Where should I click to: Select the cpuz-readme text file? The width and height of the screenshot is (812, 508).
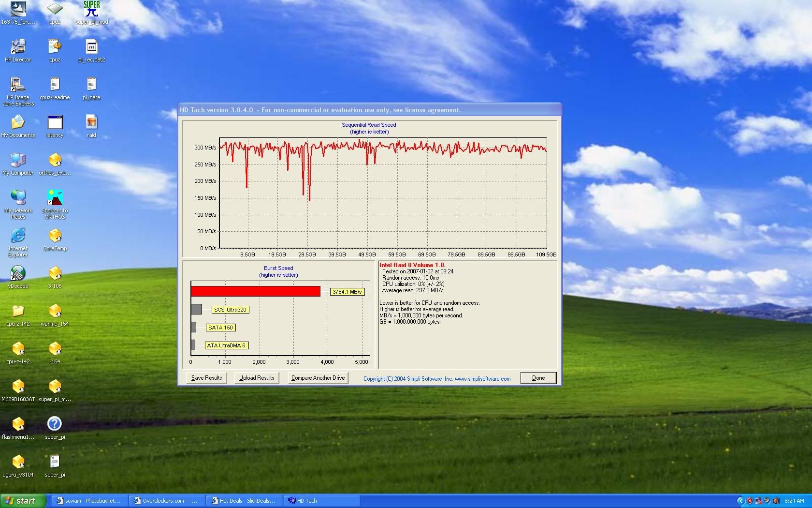click(x=55, y=88)
